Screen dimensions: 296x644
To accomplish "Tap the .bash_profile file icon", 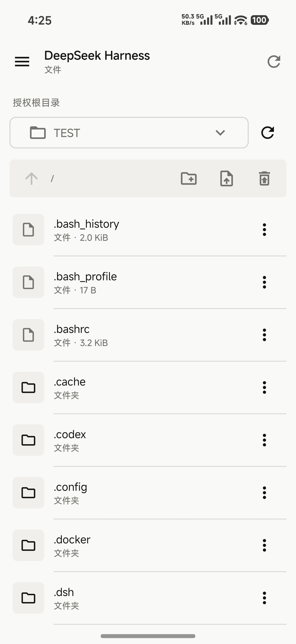I will click(28, 282).
